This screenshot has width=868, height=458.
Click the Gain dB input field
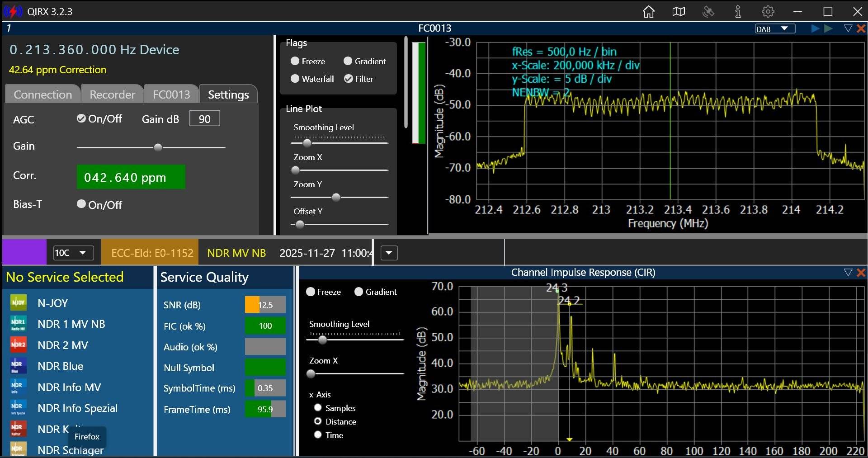204,119
